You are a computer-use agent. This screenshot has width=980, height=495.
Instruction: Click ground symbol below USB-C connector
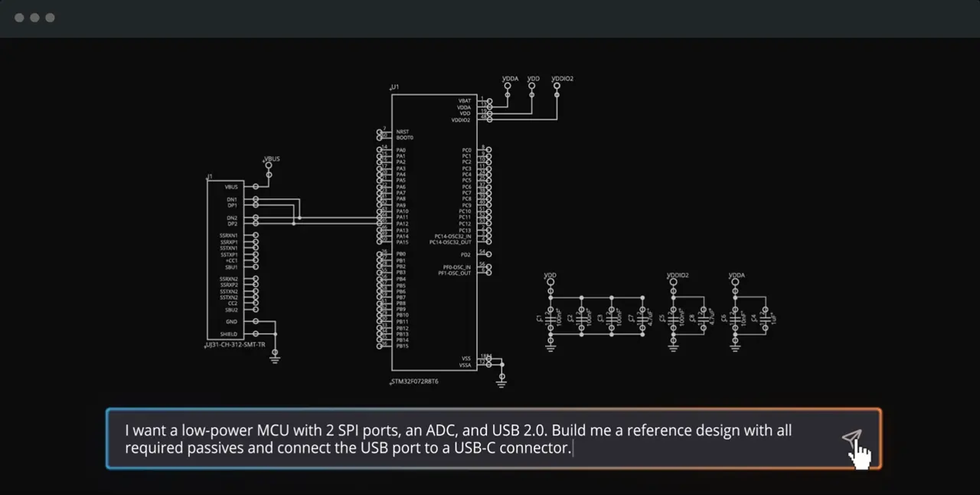[x=275, y=357]
